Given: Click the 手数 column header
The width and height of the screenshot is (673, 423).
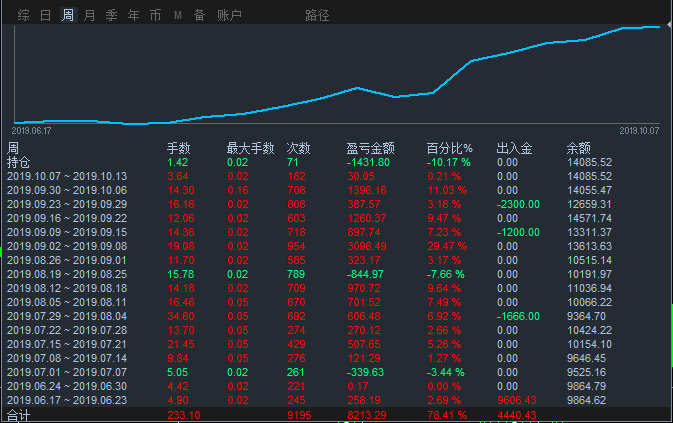Looking at the screenshot, I should click(x=179, y=148).
